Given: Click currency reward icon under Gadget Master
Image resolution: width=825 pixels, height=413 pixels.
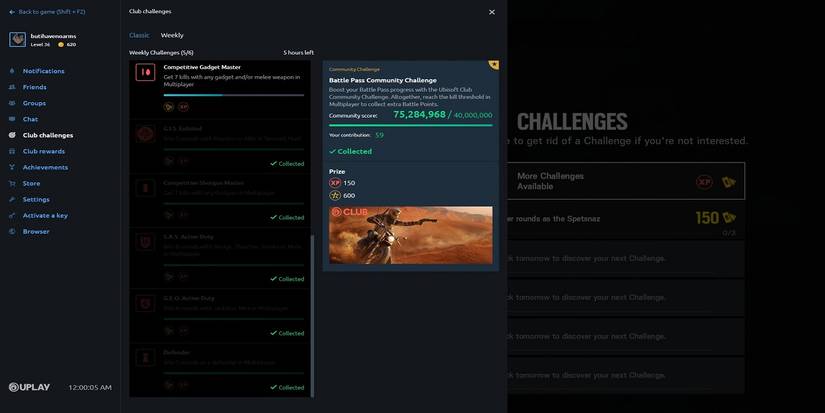Looking at the screenshot, I should point(169,107).
